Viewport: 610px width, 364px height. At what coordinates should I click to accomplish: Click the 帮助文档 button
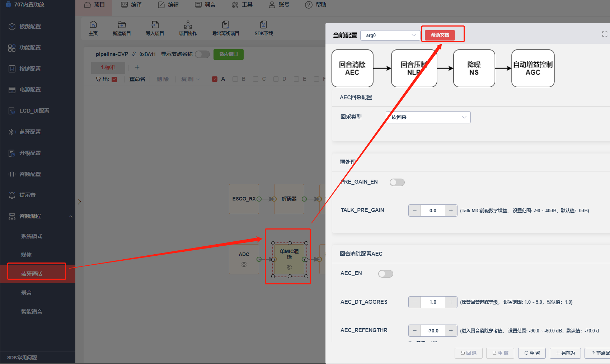coord(440,35)
